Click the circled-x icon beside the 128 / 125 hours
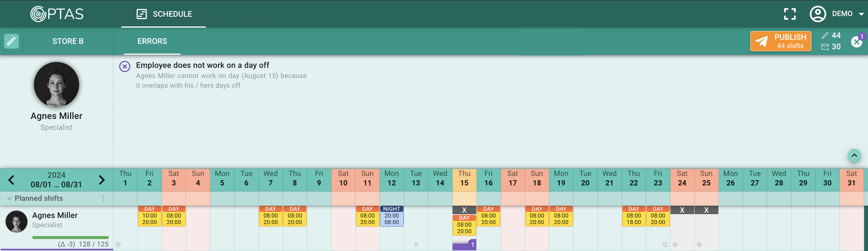Image resolution: width=868 pixels, height=251 pixels. pyautogui.click(x=118, y=245)
